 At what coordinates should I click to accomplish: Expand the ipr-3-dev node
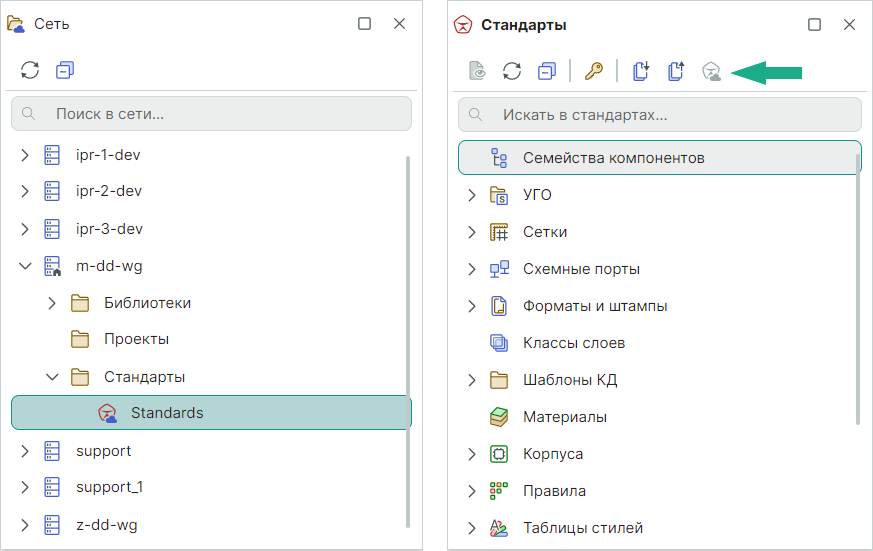coord(24,229)
